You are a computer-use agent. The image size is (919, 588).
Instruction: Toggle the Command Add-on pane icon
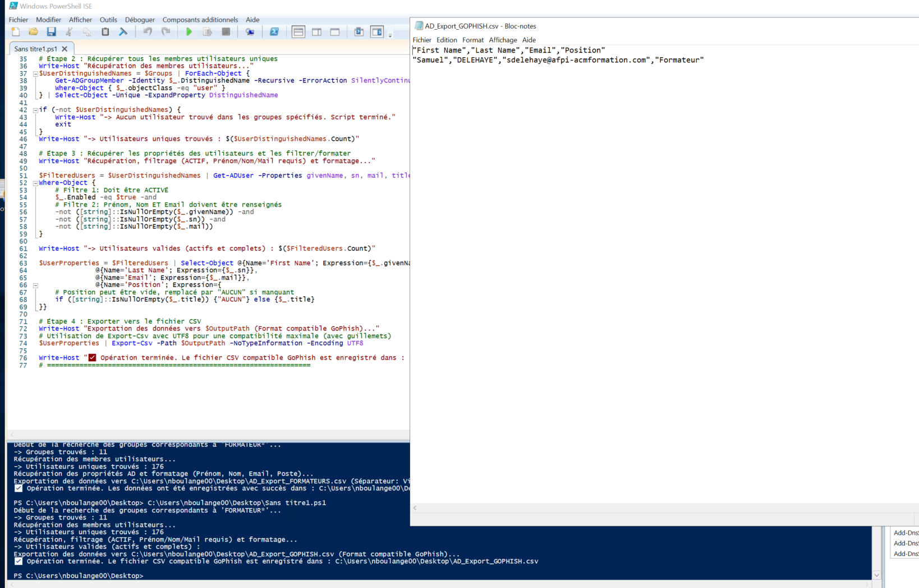coord(377,32)
